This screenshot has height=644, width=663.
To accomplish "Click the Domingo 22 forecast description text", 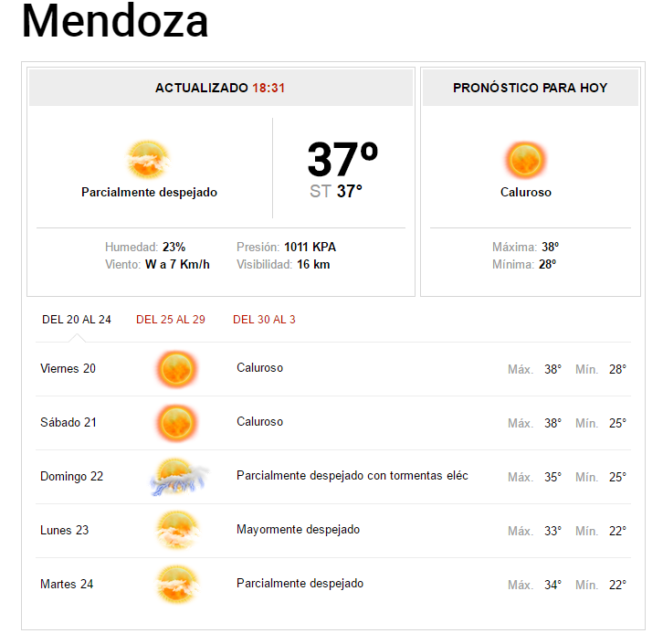I will (x=352, y=476).
